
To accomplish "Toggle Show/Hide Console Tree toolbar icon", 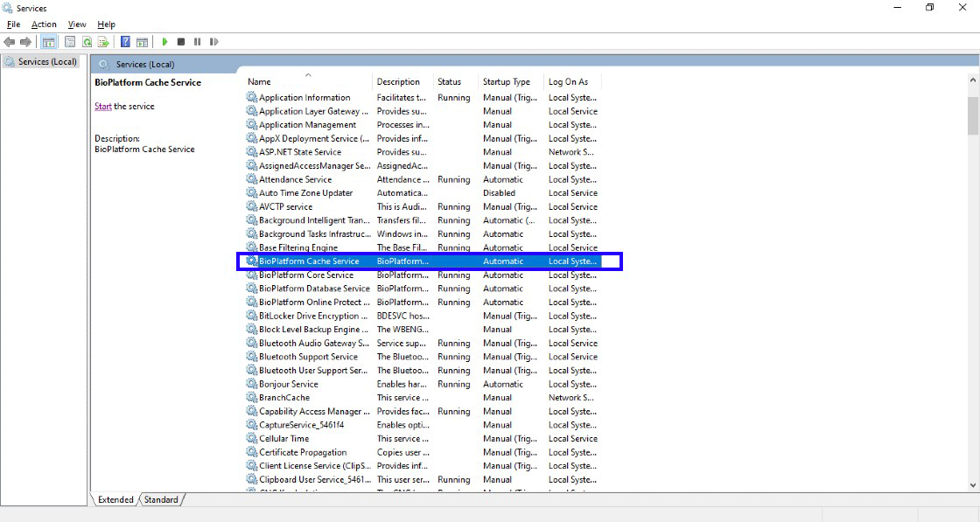I will [48, 42].
